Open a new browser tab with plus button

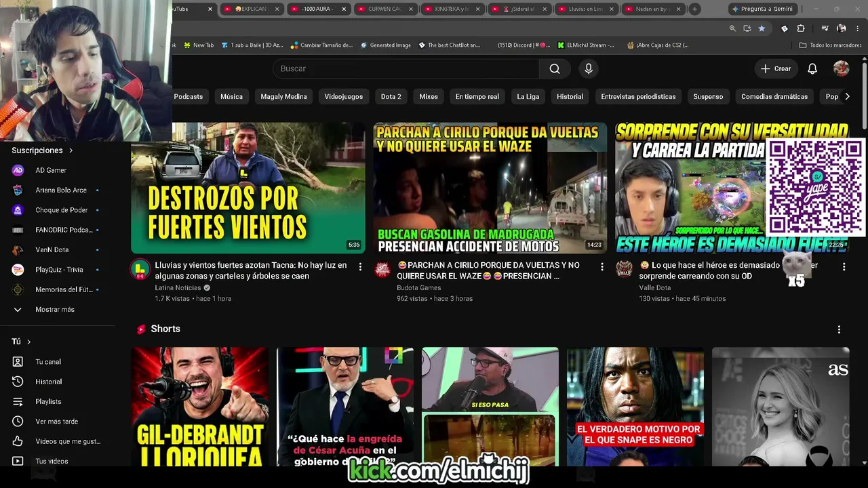(x=694, y=9)
